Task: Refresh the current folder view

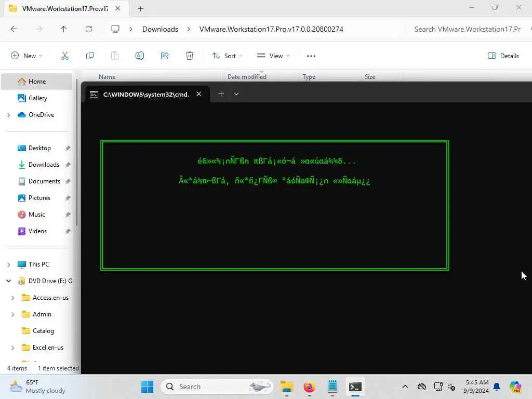Action: [89, 29]
